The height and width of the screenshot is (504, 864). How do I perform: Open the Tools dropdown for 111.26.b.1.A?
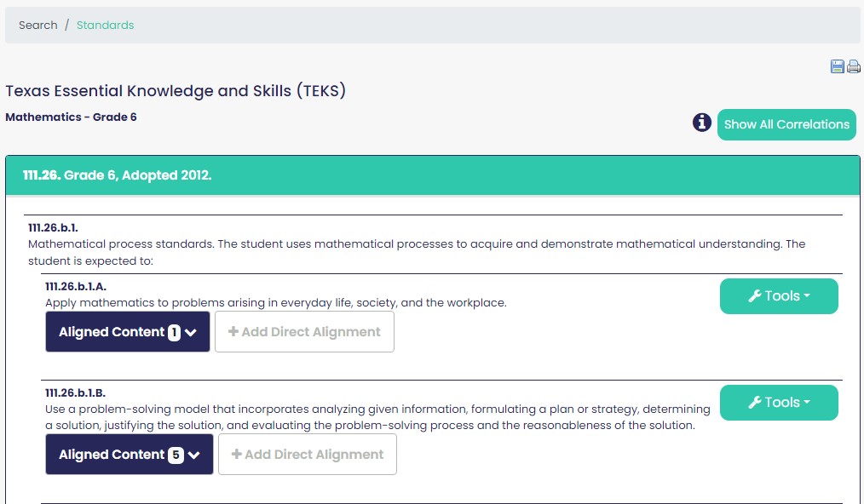[779, 296]
